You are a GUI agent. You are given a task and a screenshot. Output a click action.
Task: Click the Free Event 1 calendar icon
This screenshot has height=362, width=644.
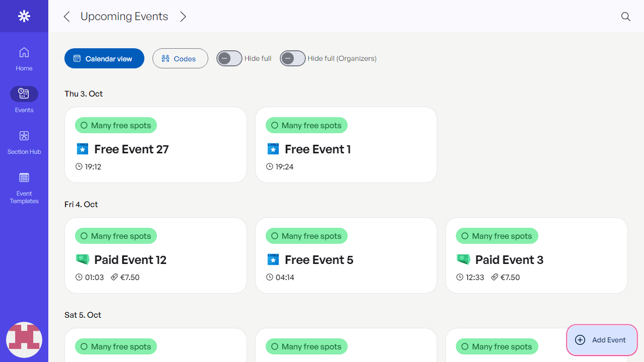point(273,149)
